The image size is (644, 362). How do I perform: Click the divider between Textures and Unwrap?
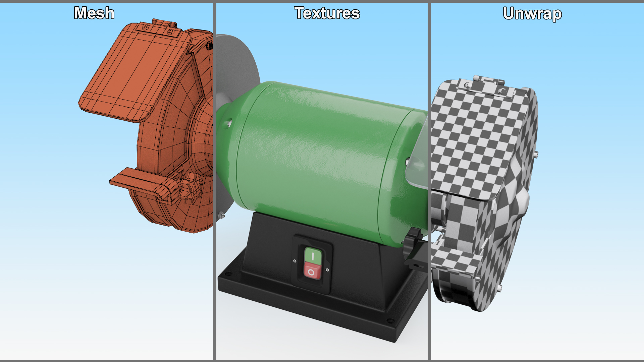click(429, 181)
